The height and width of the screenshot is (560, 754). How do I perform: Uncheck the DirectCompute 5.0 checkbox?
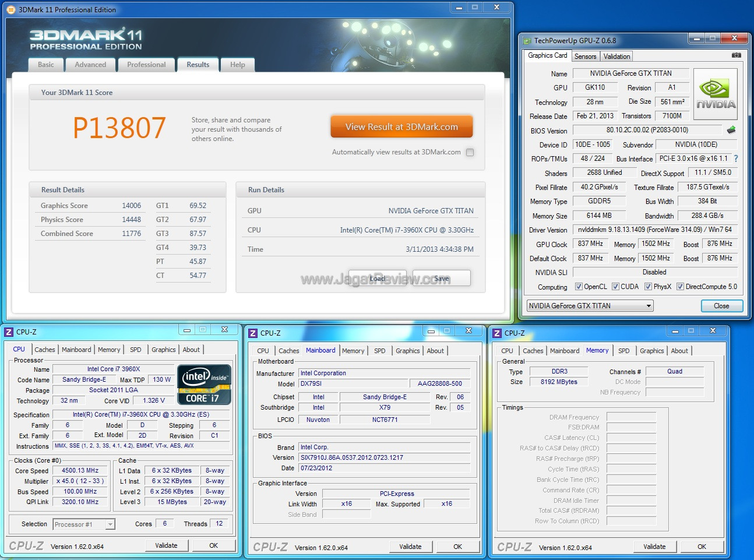(x=680, y=287)
